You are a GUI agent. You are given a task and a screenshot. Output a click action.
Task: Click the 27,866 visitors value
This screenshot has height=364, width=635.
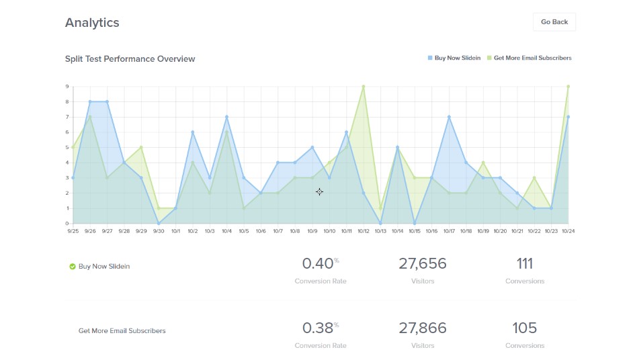(423, 328)
